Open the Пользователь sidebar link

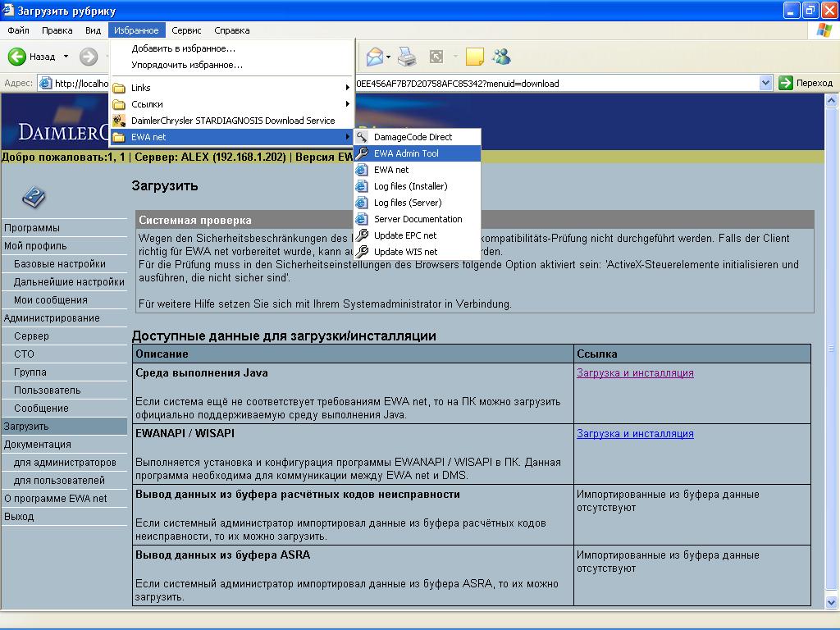tap(47, 390)
